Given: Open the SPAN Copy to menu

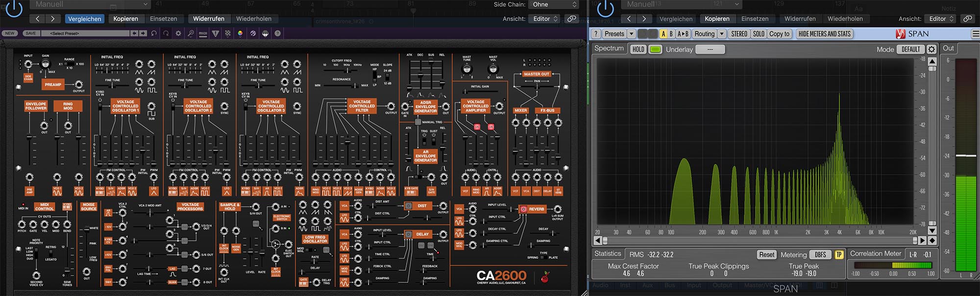Looking at the screenshot, I should pos(779,34).
